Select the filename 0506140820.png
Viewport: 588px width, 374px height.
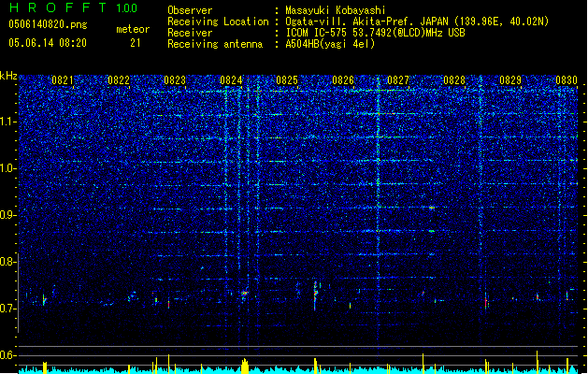click(x=48, y=24)
